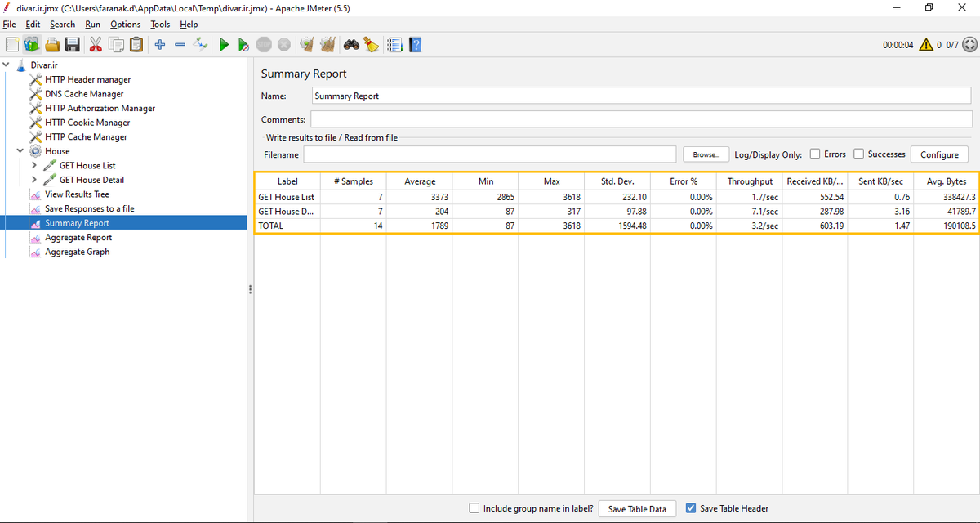Check Include group name in label
This screenshot has height=523, width=980.
pos(474,507)
